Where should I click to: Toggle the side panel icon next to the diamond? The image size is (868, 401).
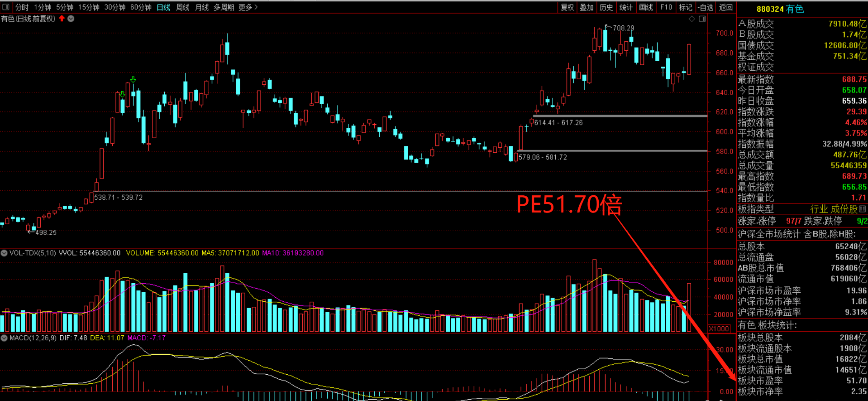pyautogui.click(x=702, y=19)
